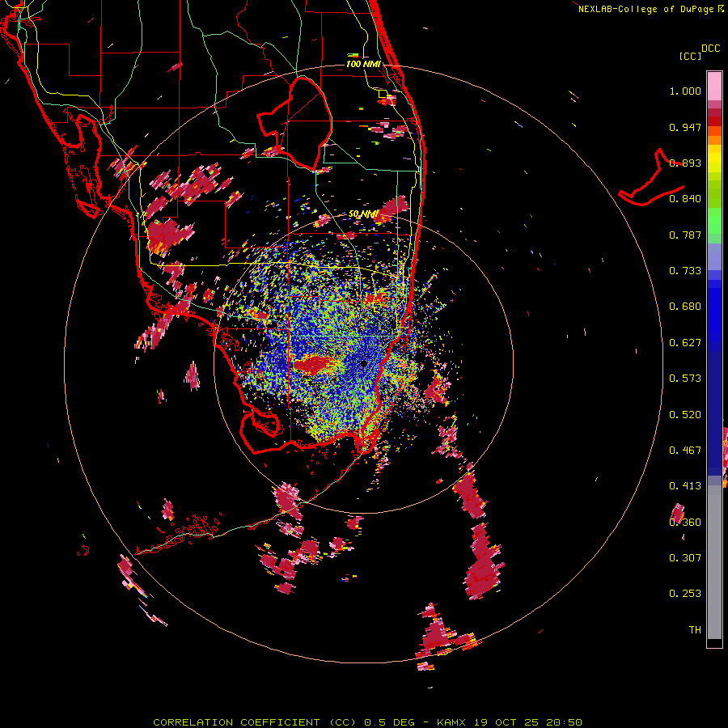
Task: Click the 0.413 scale value
Action: [685, 486]
